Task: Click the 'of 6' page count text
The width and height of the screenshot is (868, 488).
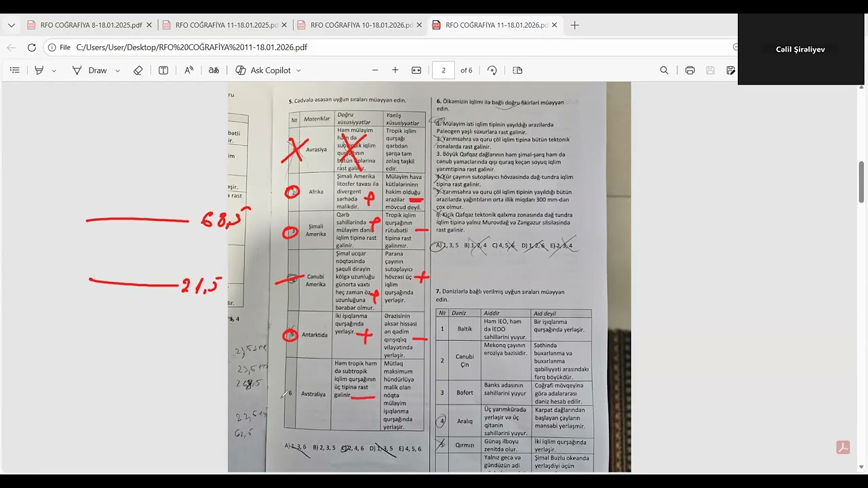Action: coord(467,70)
